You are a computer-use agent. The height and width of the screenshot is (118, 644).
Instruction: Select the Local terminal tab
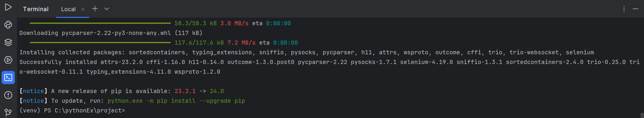pyautogui.click(x=68, y=9)
